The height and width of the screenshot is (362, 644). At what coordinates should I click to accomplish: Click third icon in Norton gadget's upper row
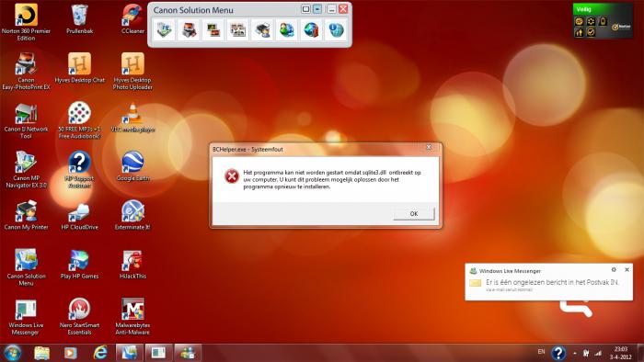(603, 21)
